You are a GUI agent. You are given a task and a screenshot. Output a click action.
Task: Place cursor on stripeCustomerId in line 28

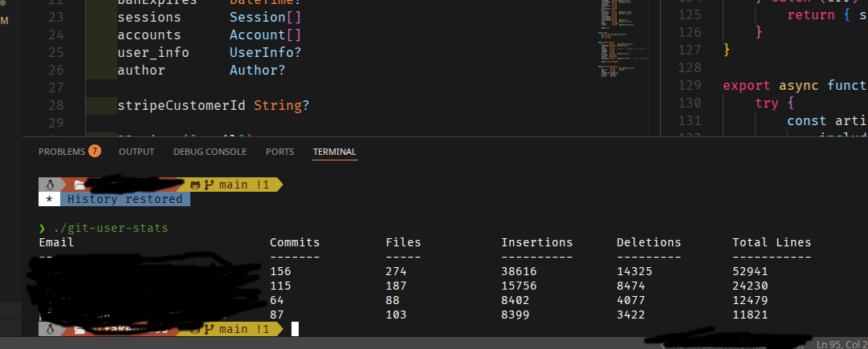click(x=181, y=105)
